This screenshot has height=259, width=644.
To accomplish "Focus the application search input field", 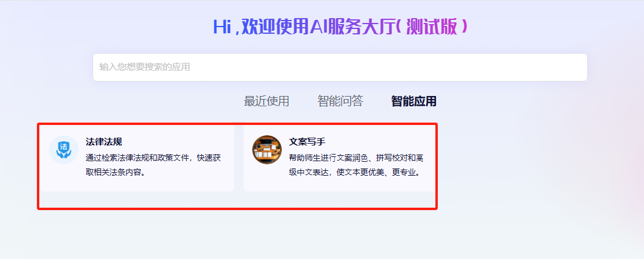I will [x=340, y=67].
